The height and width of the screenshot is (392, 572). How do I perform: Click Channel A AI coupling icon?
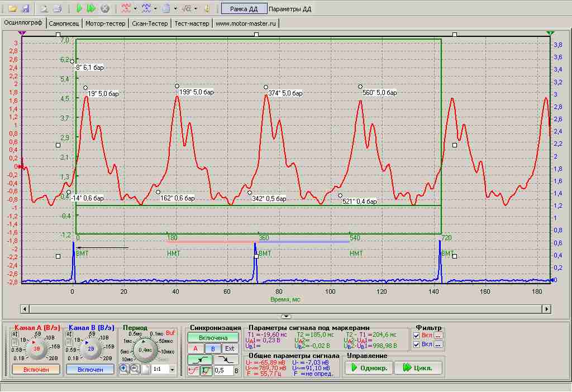tap(15, 334)
